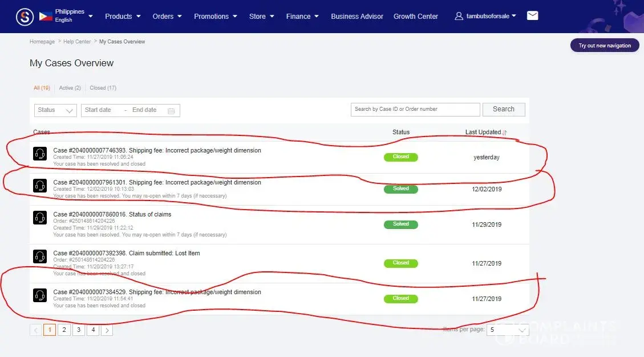Expand the Status filter dropdown
This screenshot has height=357, width=644.
coord(55,110)
